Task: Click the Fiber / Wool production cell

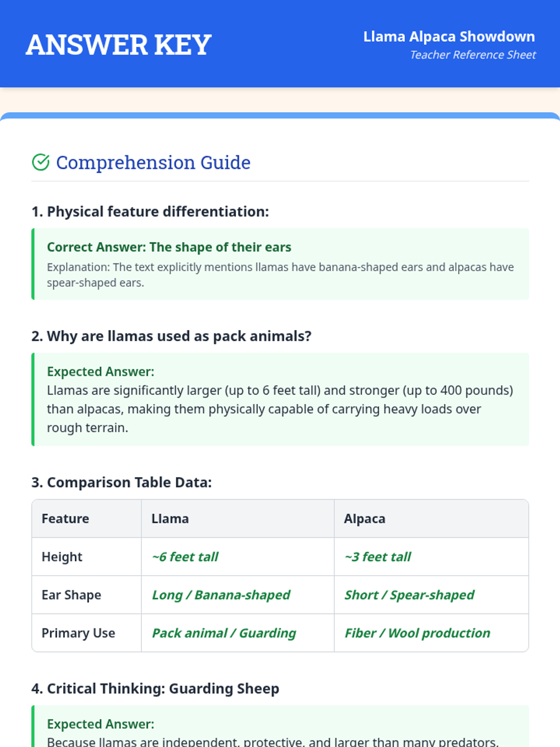Action: click(x=417, y=633)
